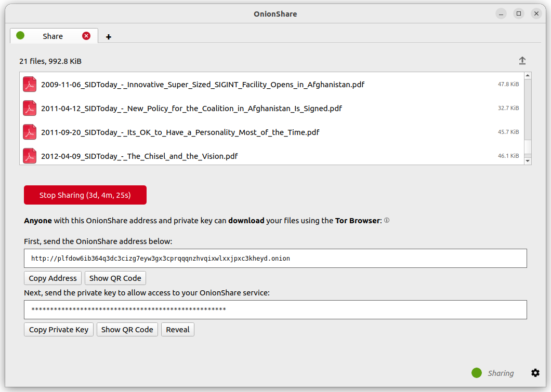Click PDF icon of The_Chisel_and_the_Vision file

pyautogui.click(x=30, y=156)
